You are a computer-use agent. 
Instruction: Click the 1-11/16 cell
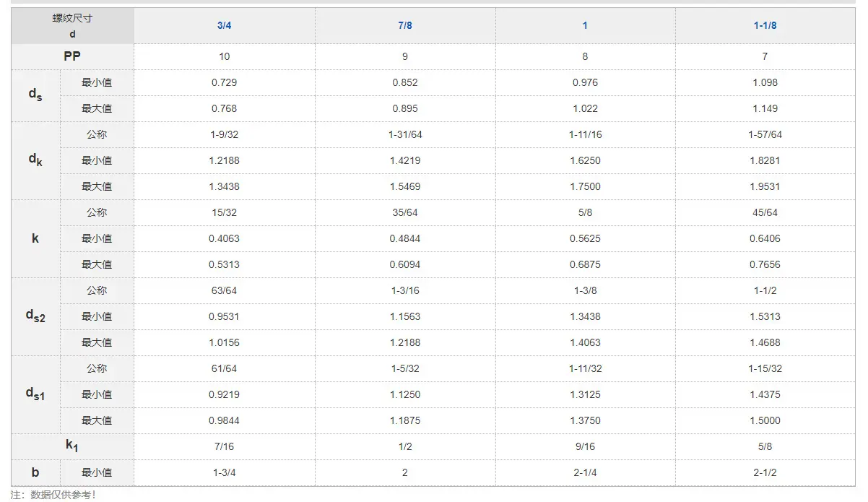point(585,134)
